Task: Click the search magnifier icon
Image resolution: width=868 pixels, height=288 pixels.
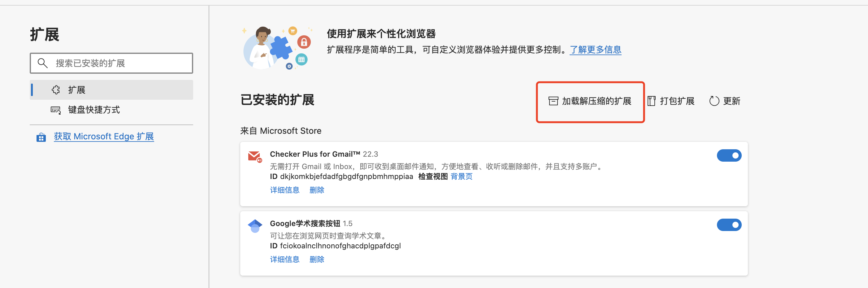Action: tap(42, 63)
